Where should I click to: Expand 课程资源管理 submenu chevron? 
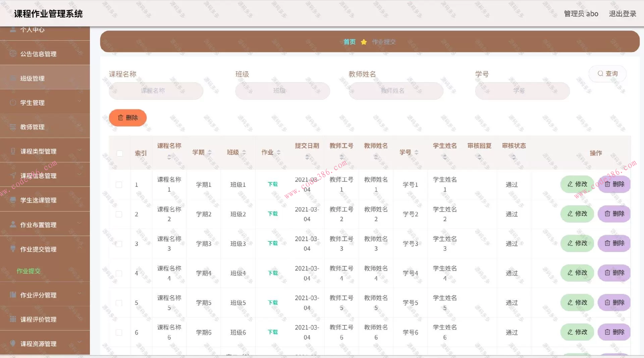(x=79, y=342)
